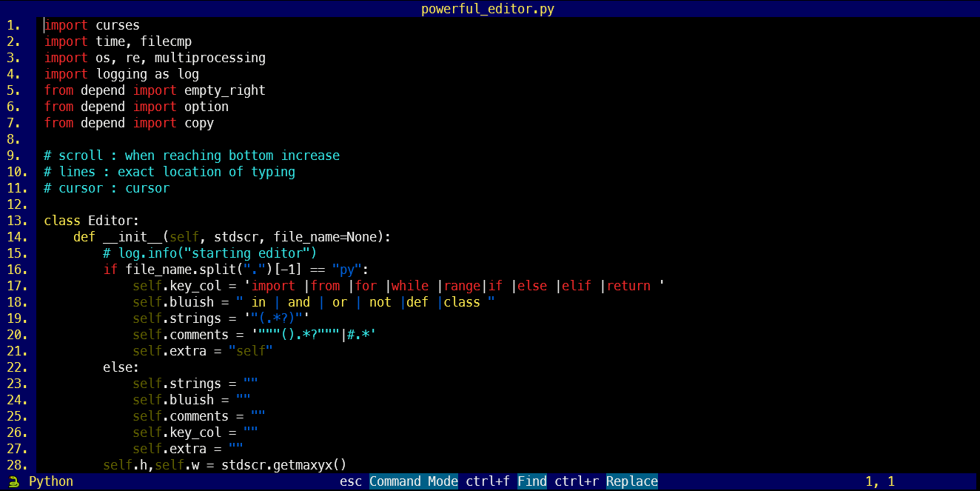Screen dimensions: 980x491
Task: Click the powerful_editor.py title
Action: [x=488, y=9]
